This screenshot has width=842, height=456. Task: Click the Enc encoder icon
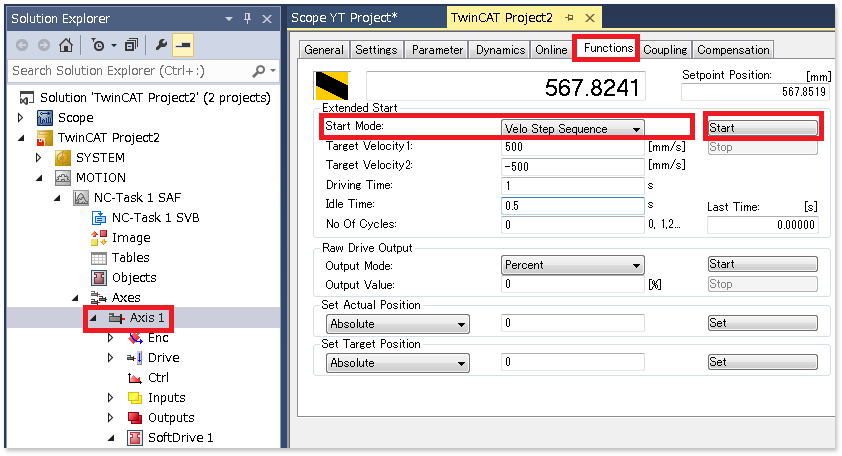pyautogui.click(x=135, y=338)
